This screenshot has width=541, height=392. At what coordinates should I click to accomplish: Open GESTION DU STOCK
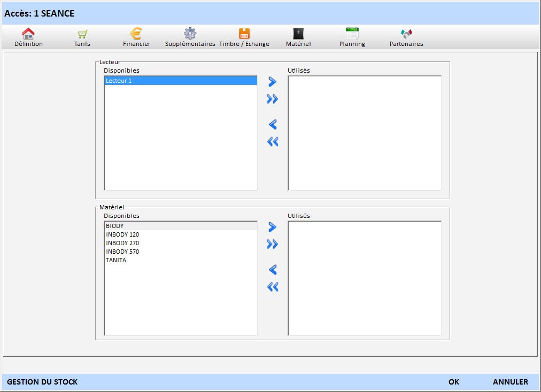tap(42, 382)
